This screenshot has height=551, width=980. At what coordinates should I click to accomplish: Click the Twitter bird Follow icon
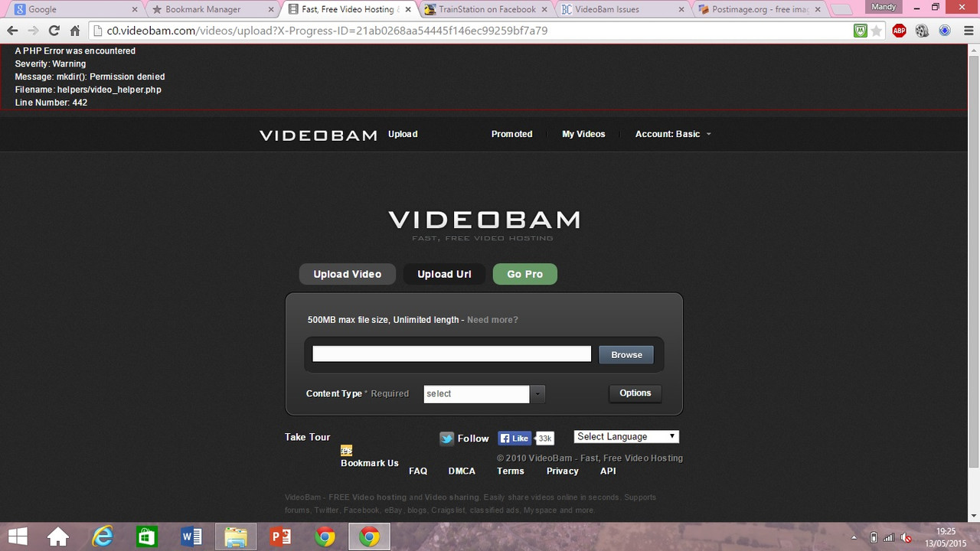446,439
